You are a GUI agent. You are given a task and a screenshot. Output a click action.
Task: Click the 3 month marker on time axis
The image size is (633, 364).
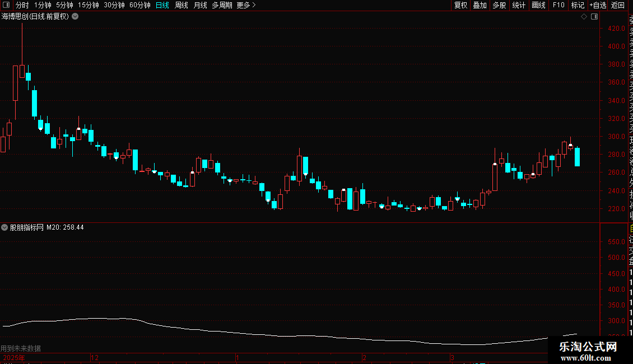coord(452,357)
